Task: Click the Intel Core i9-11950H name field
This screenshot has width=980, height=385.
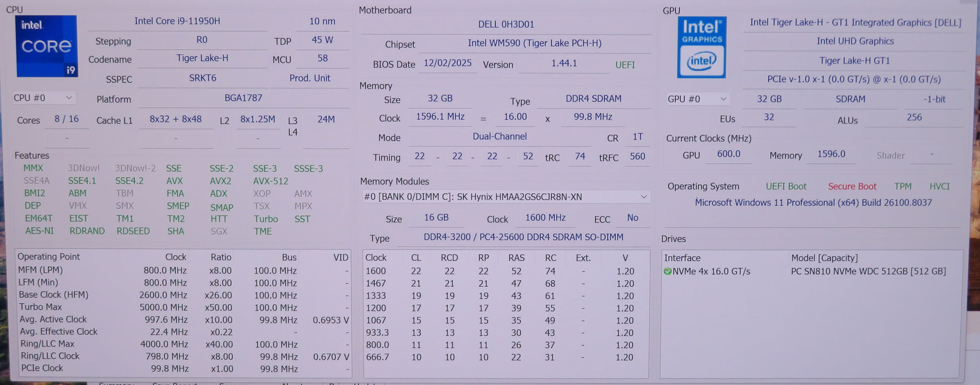Action: tap(177, 21)
